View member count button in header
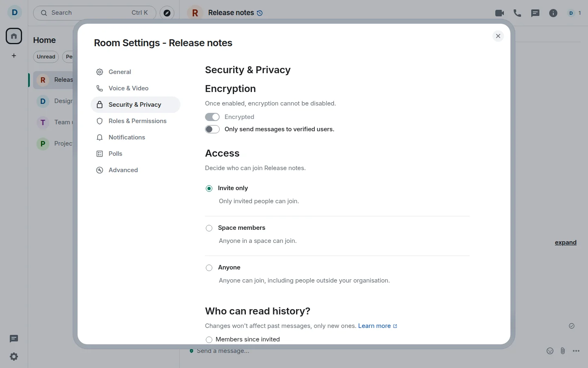The width and height of the screenshot is (588, 368). pyautogui.click(x=575, y=13)
